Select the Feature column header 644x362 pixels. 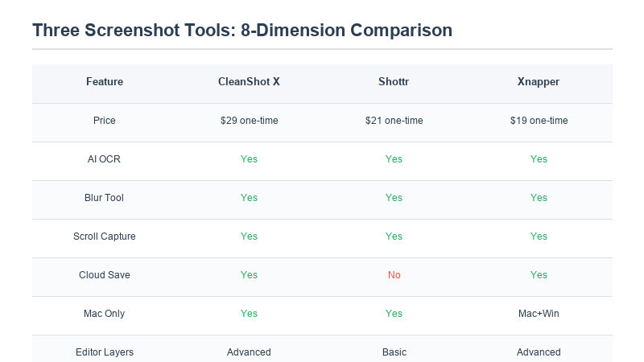click(x=105, y=82)
